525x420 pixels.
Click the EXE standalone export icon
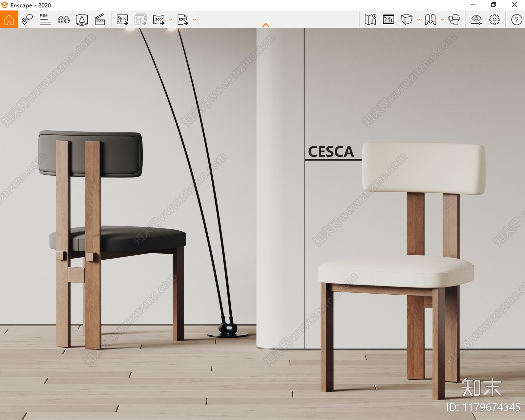tap(183, 20)
